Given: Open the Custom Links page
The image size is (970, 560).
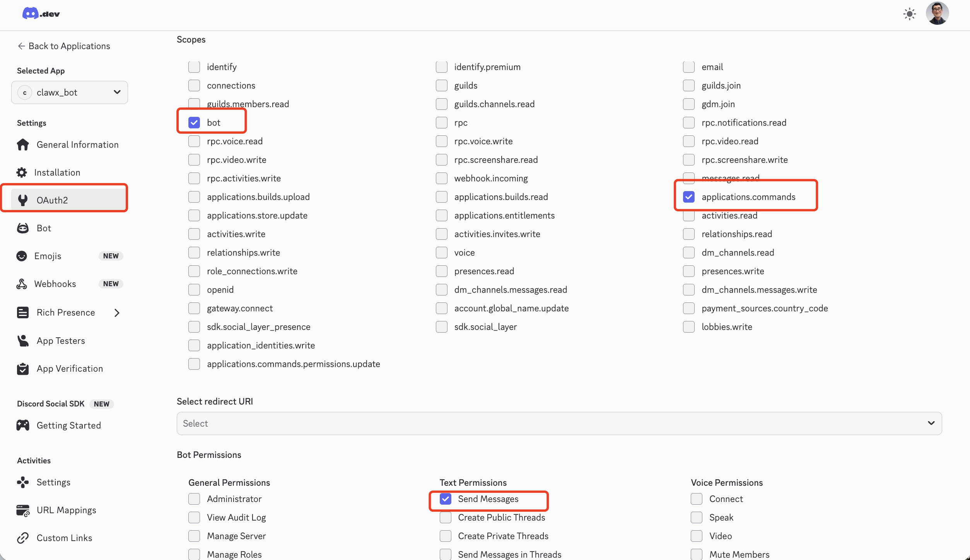Looking at the screenshot, I should [64, 538].
